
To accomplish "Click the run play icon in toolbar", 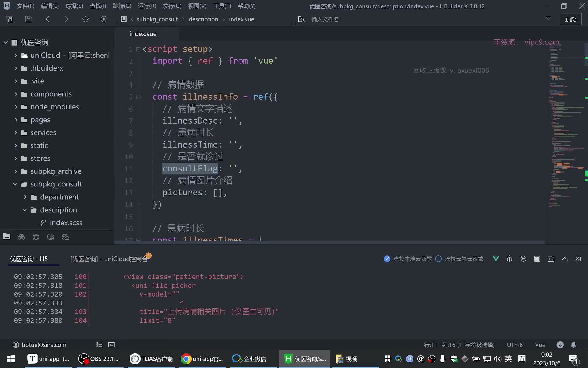I will 104,19.
